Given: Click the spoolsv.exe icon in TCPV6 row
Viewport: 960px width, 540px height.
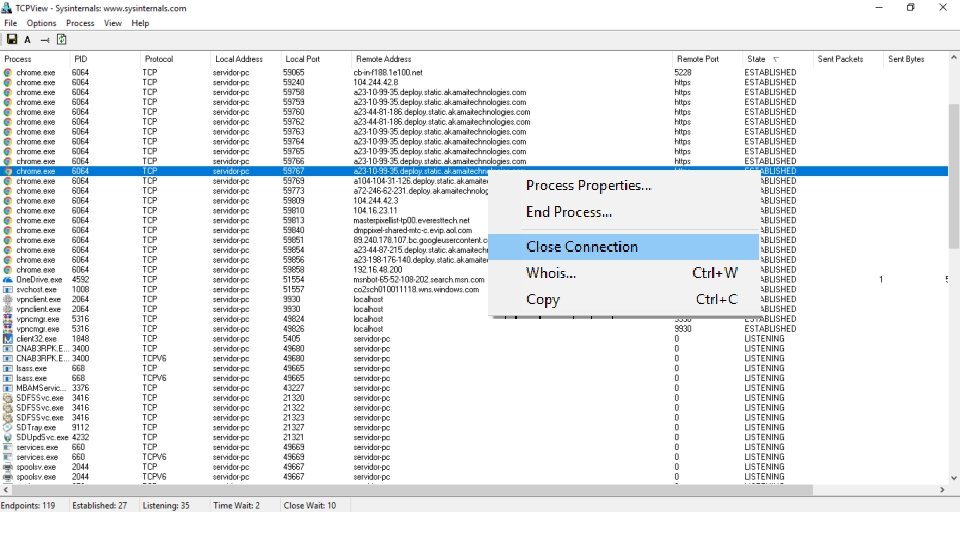Looking at the screenshot, I should [x=7, y=476].
